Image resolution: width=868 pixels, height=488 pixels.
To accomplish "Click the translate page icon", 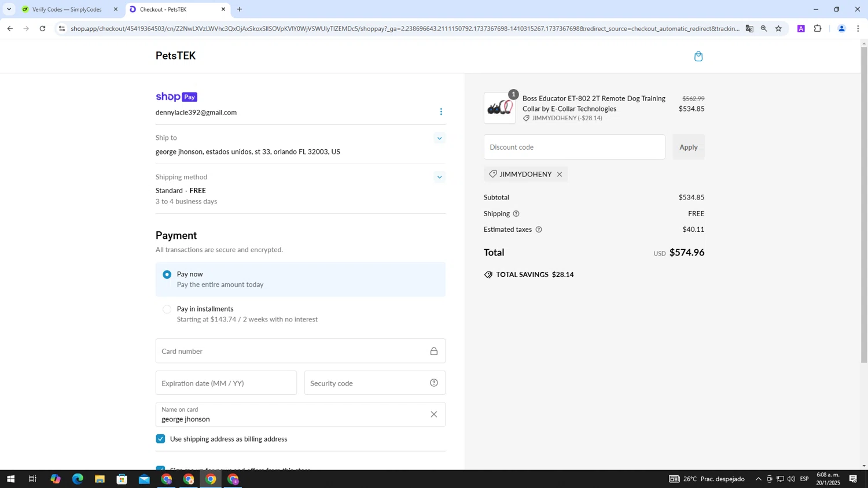I will click(x=749, y=28).
